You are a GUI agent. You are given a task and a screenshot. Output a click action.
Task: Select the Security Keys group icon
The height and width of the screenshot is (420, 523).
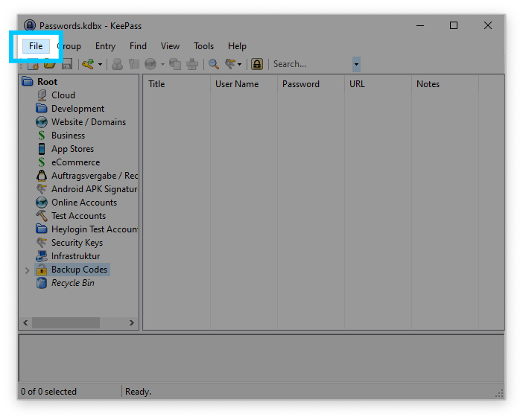[x=42, y=243]
